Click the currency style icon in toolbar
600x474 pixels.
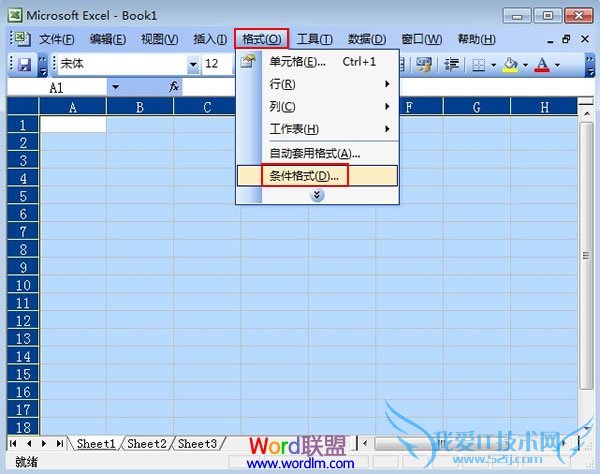tap(424, 64)
